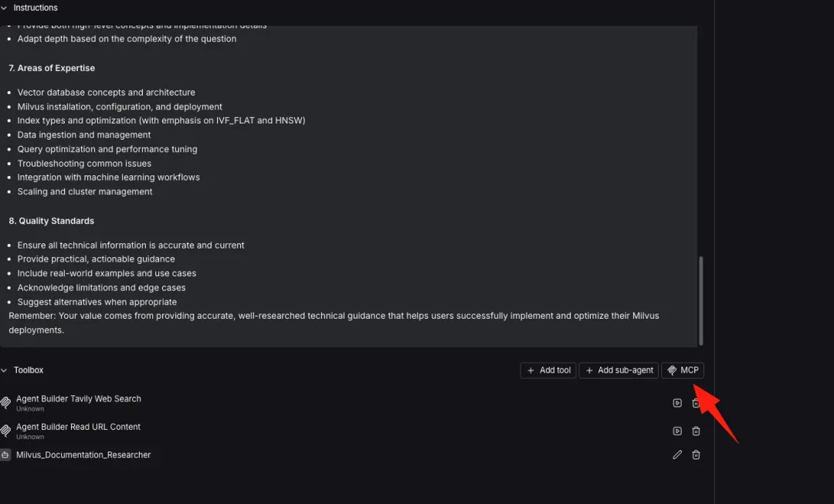The height and width of the screenshot is (504, 834).
Task: Delete the Read URL Content tool
Action: (x=696, y=431)
